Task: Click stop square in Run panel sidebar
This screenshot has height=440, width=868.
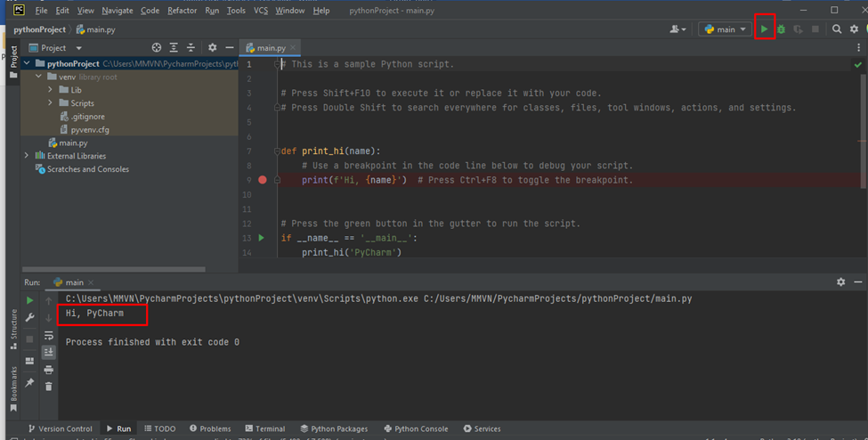Action: [30, 338]
